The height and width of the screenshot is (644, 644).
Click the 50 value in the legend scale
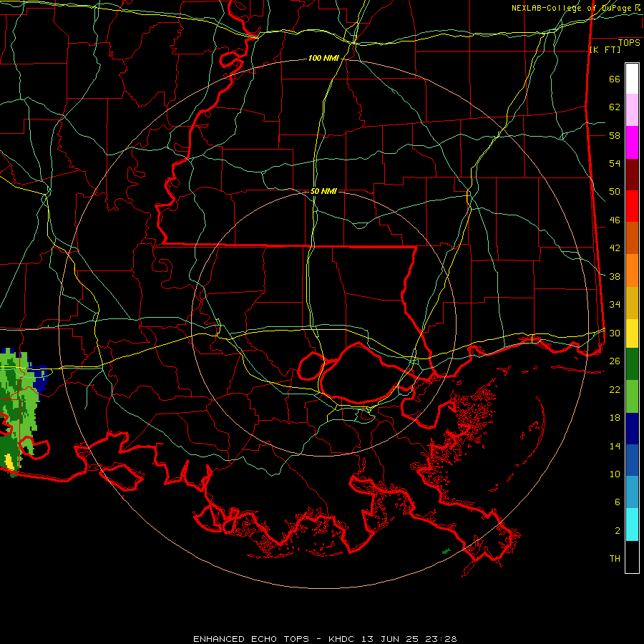615,192
